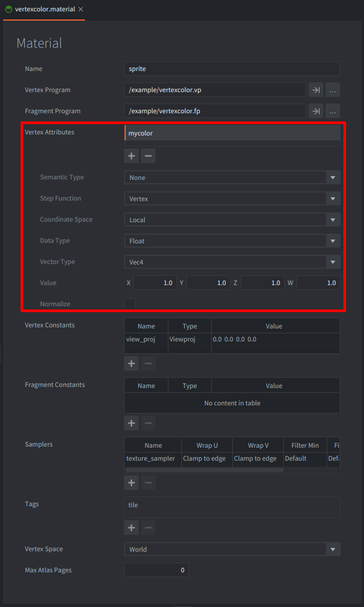
Task: Close the vertexcolor.material tab
Action: coord(81,10)
